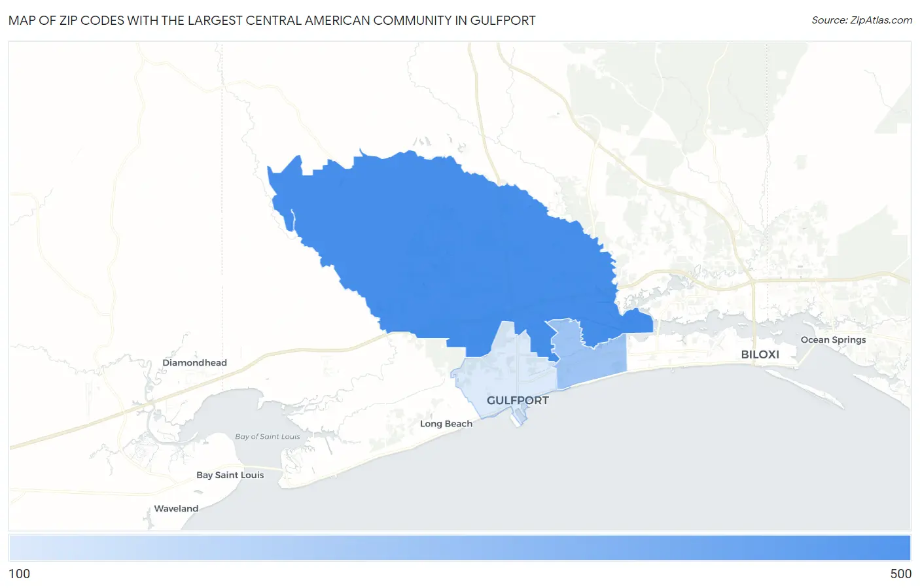Click the BILOXI city label
920x588 pixels.
point(760,355)
